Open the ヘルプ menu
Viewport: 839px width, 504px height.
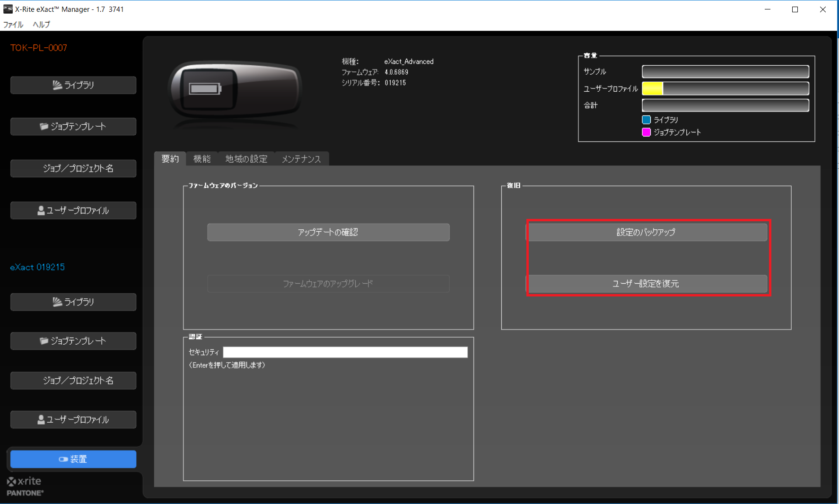point(42,25)
